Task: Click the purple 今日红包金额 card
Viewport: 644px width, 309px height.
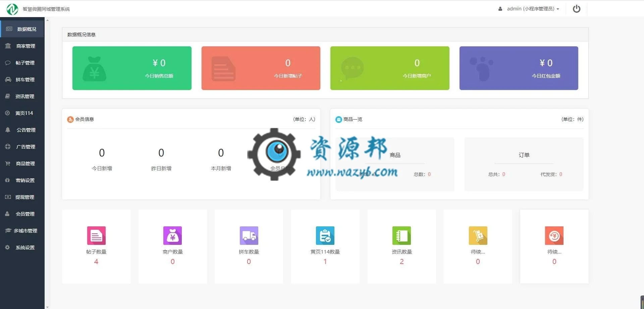Action: [x=519, y=68]
